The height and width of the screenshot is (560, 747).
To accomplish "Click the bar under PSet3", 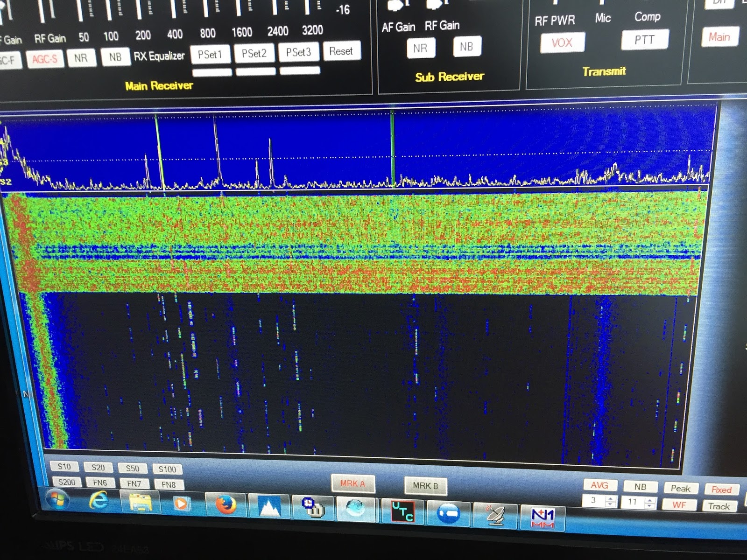I will pyautogui.click(x=300, y=70).
